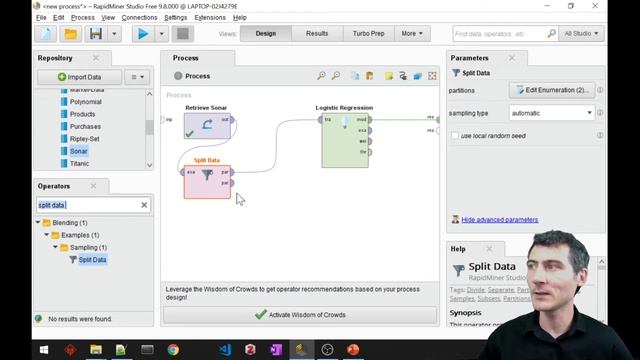Select the Split Data operator on canvas
Viewport: 640px width, 360px height.
coord(207,182)
